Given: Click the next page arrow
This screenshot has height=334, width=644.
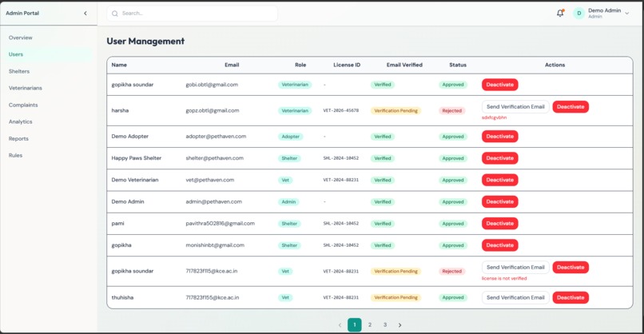Looking at the screenshot, I should [x=400, y=325].
